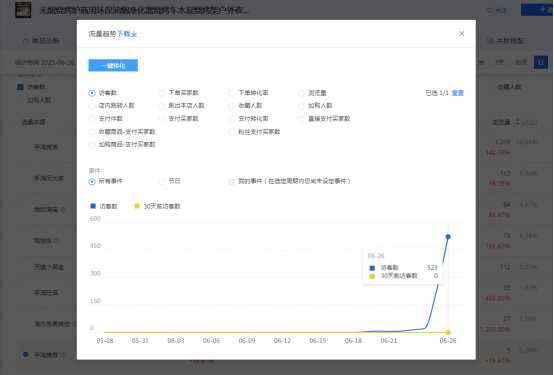
Task: Select 加购商品-支付买家数 radio option
Action: pos(92,145)
